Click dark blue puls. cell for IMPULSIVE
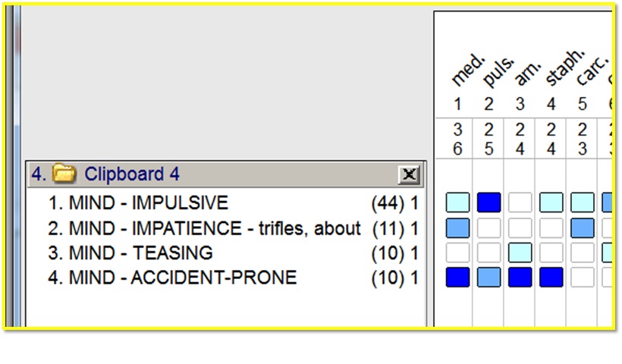Image resolution: width=622 pixels, height=364 pixels. tap(489, 202)
